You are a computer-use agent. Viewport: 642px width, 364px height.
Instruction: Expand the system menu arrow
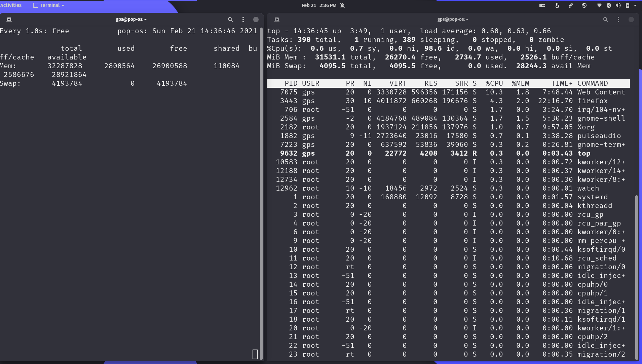[635, 5]
